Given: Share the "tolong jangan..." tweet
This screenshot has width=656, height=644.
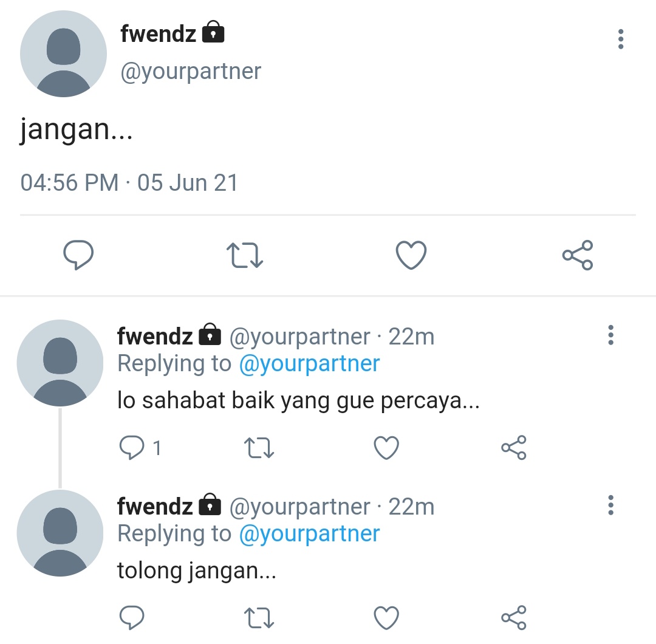Looking at the screenshot, I should pos(514,618).
